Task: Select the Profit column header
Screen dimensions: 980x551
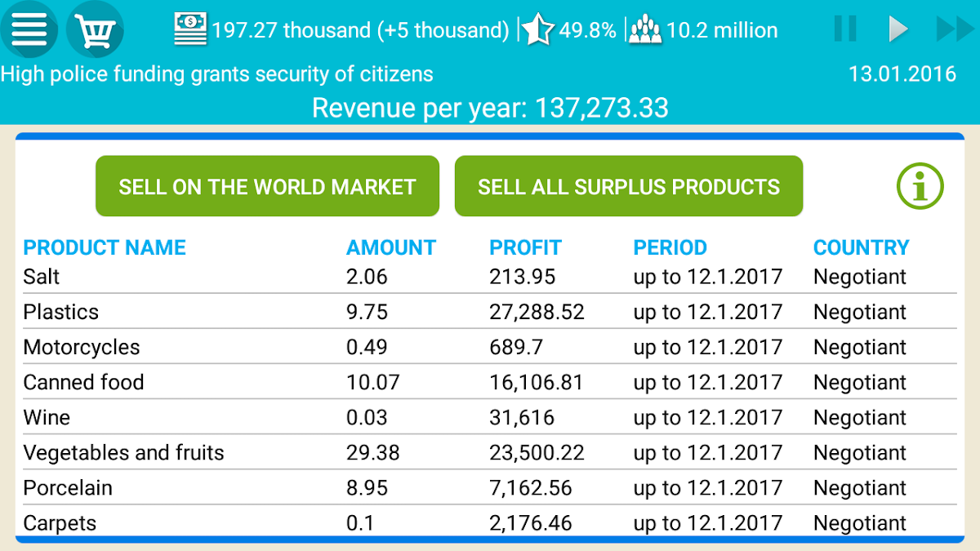Action: [x=525, y=247]
